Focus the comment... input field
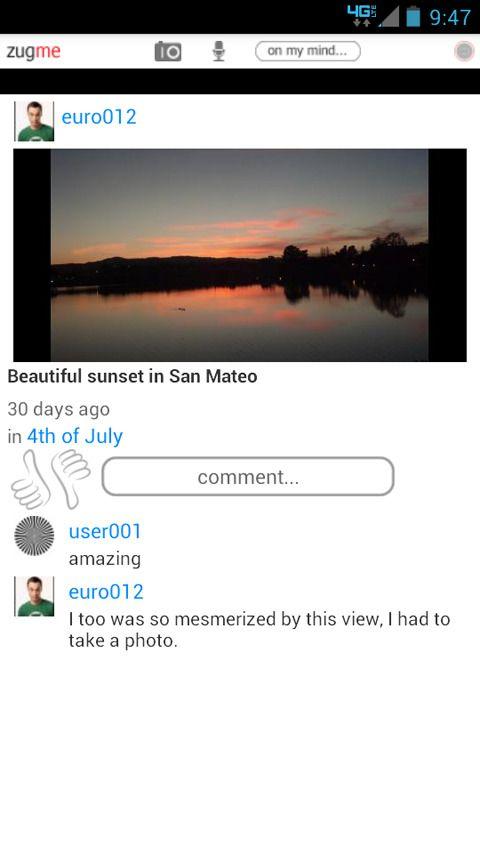The height and width of the screenshot is (854, 480). pos(248,477)
